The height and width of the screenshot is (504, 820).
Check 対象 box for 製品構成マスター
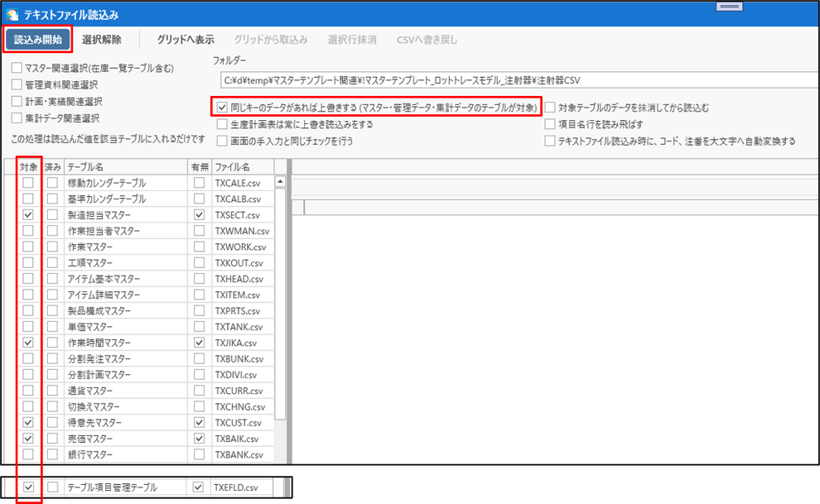click(x=28, y=310)
